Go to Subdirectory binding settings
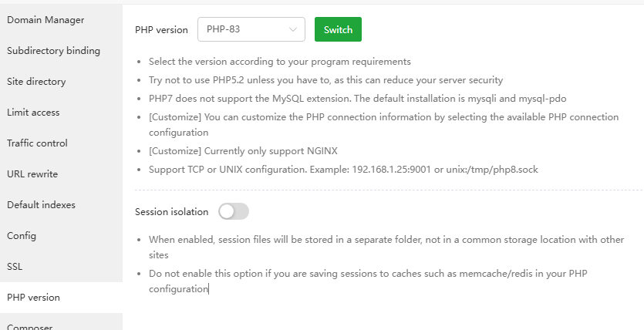 point(53,51)
